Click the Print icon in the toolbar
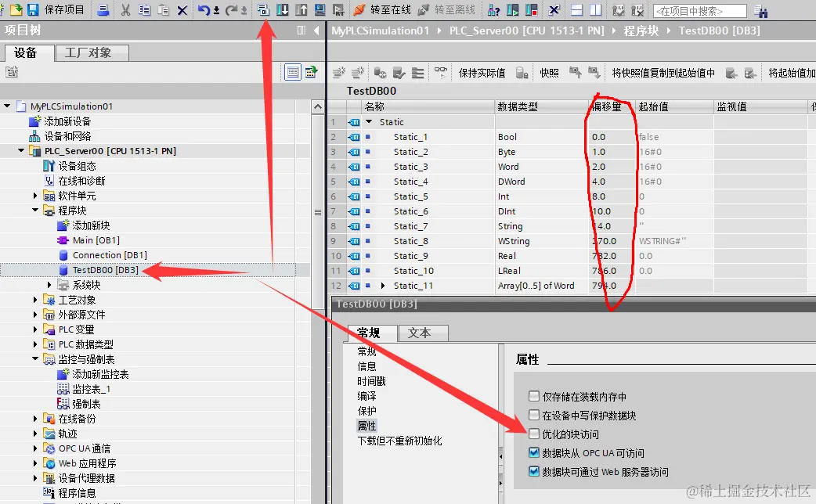This screenshot has height=504, width=816. point(103,9)
